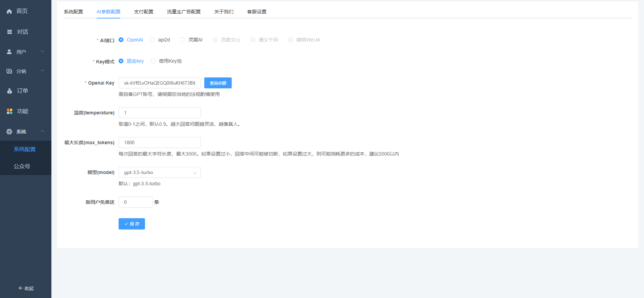The image size is (644, 298).
Task: Open the 关于我们 tab
Action: point(224,12)
